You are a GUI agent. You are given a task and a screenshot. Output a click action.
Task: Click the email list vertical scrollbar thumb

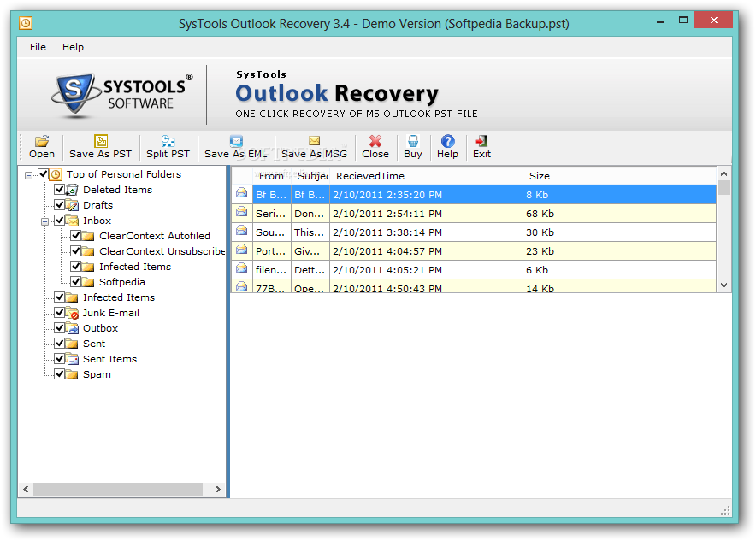[x=724, y=187]
